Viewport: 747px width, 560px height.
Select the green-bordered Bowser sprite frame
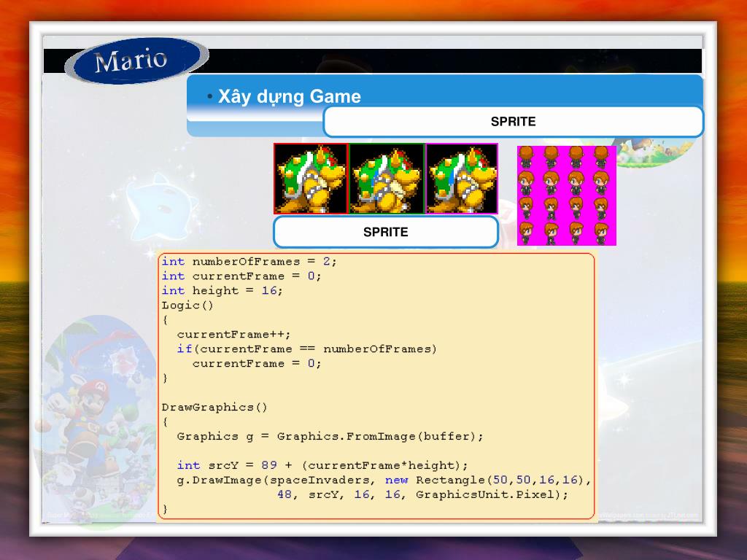(387, 179)
